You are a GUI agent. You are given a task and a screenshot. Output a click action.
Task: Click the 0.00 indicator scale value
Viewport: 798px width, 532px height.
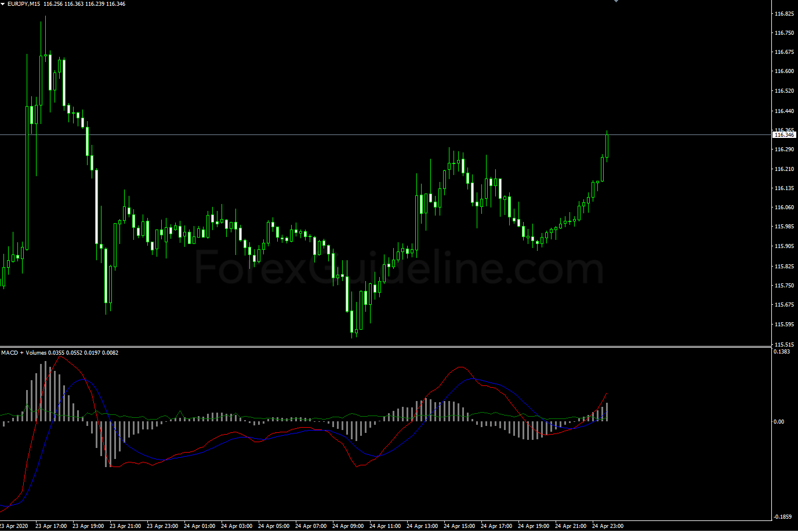779,422
